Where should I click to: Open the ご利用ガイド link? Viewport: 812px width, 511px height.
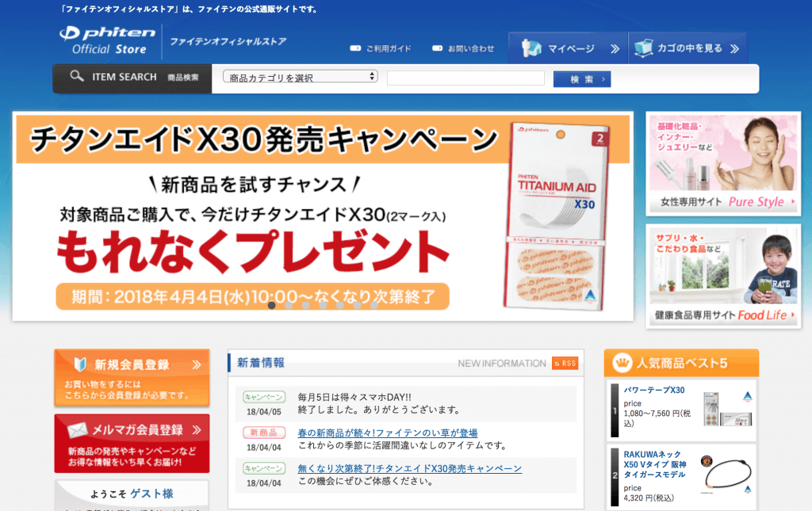[x=381, y=48]
